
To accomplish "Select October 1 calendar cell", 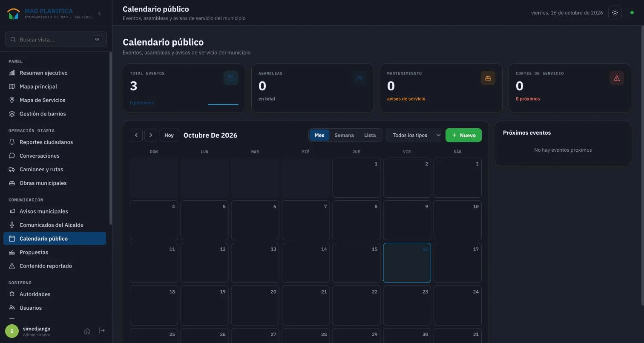I will click(x=356, y=178).
